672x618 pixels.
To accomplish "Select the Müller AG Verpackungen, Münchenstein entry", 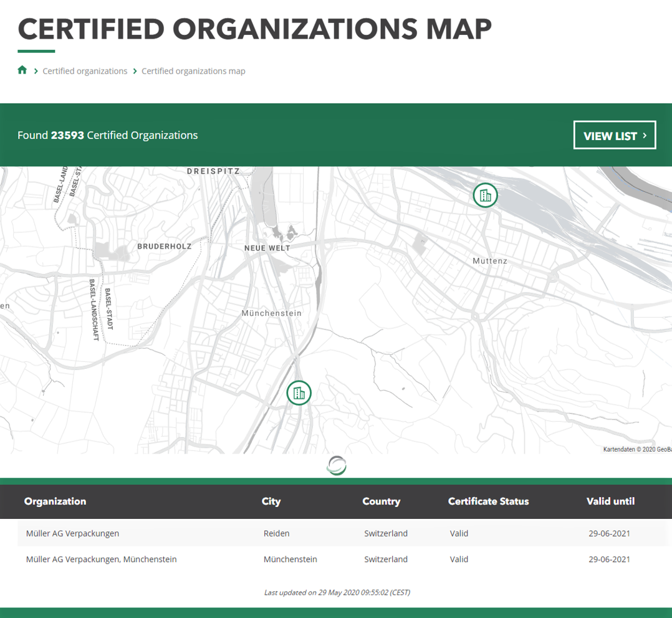I will point(102,559).
